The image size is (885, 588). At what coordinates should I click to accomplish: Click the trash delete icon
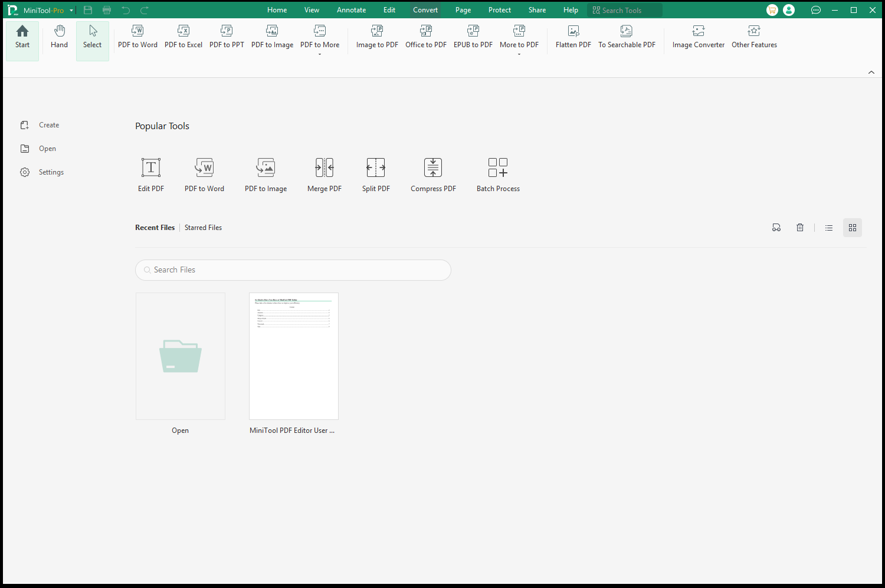tap(800, 228)
